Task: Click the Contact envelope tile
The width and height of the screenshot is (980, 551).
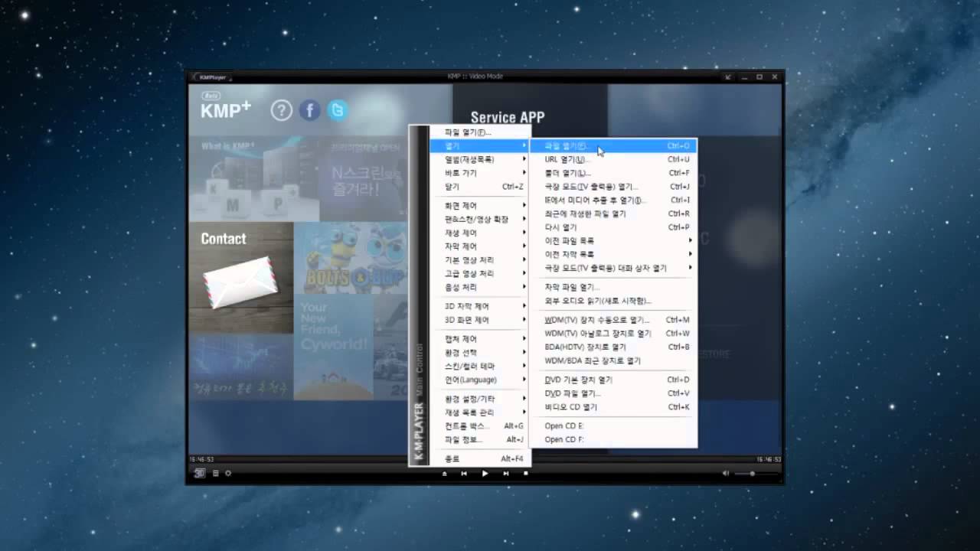Action: 241,277
